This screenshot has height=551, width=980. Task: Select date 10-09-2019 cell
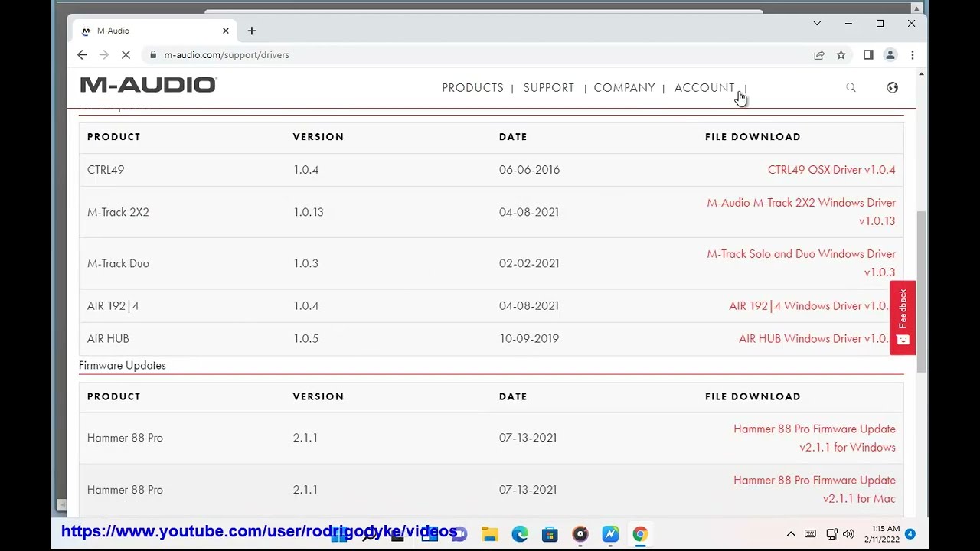pos(529,339)
